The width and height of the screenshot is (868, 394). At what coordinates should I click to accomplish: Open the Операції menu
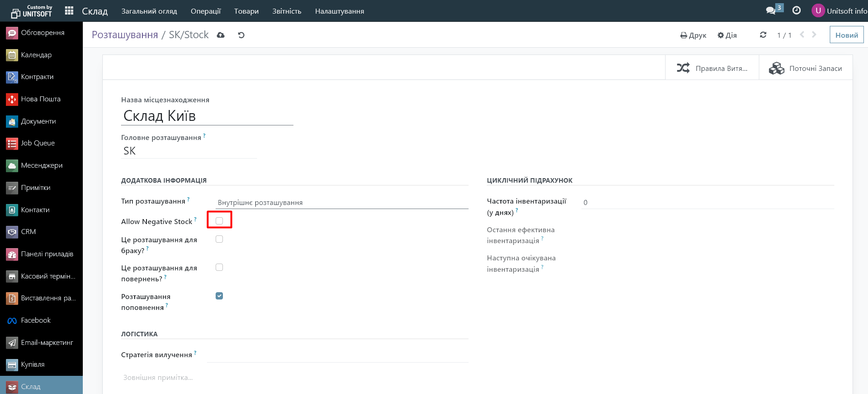(206, 11)
